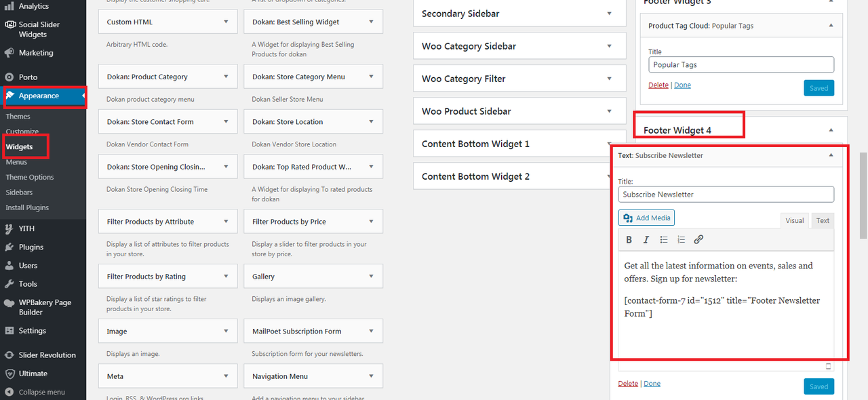Collapse the Text: Subscribe Newsletter widget

(831, 155)
